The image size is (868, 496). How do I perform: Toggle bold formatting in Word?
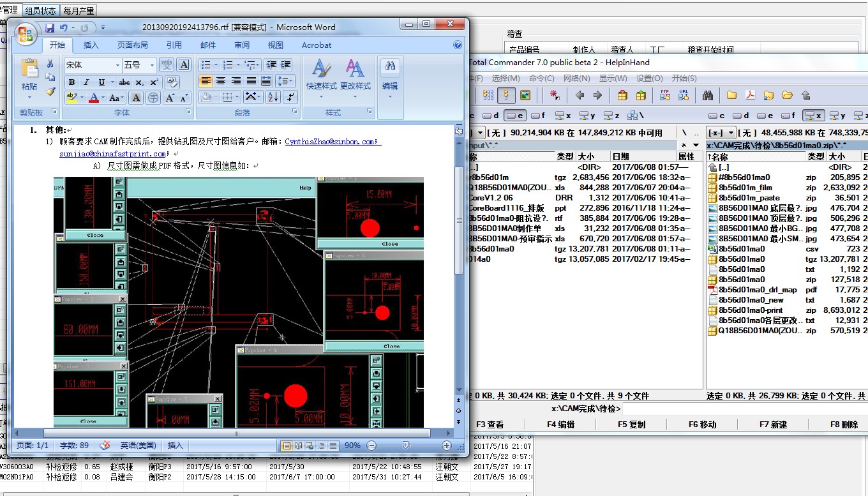pyautogui.click(x=71, y=82)
